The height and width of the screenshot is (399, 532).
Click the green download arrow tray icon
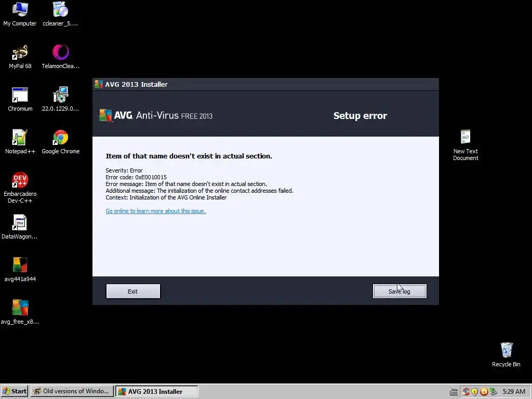pos(494,392)
